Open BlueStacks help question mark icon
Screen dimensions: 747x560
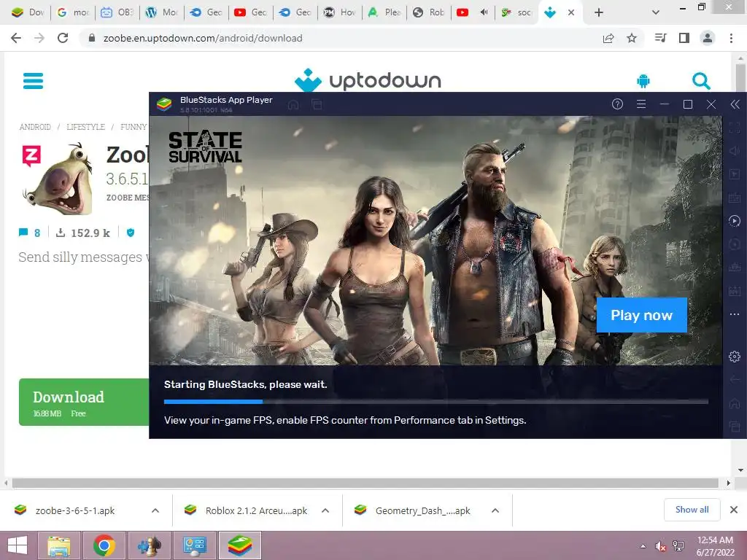617,104
